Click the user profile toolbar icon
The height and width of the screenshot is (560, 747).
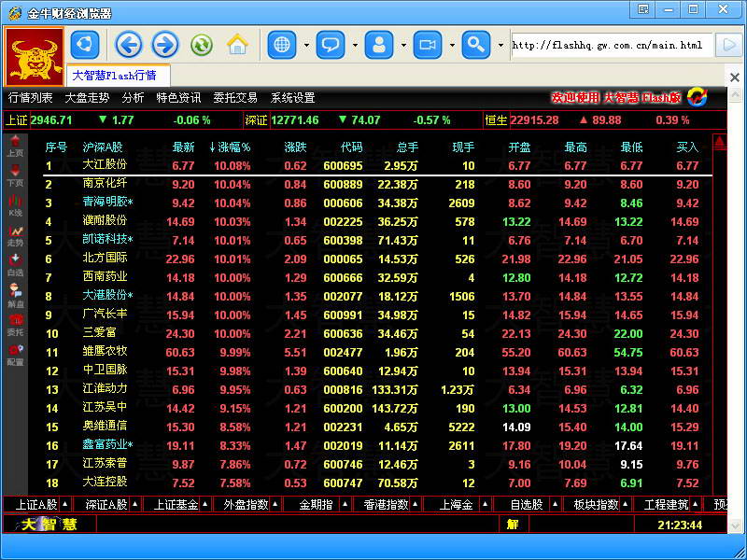point(379,45)
